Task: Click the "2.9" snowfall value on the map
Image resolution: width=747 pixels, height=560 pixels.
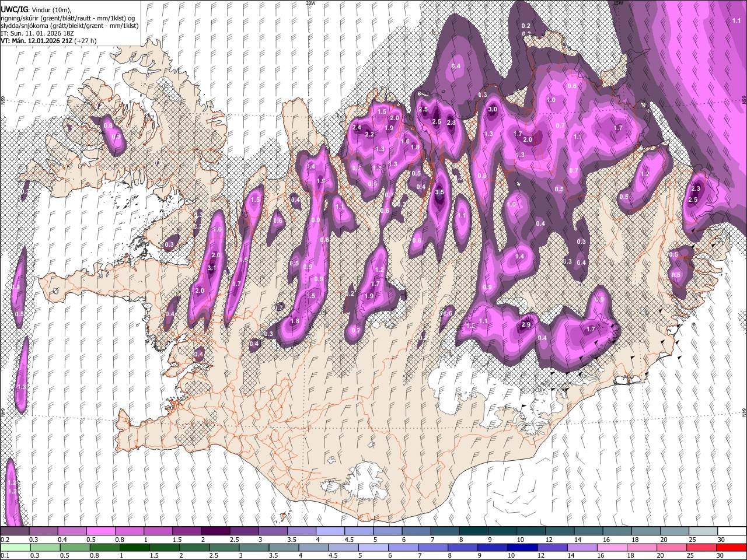Action: (526, 325)
